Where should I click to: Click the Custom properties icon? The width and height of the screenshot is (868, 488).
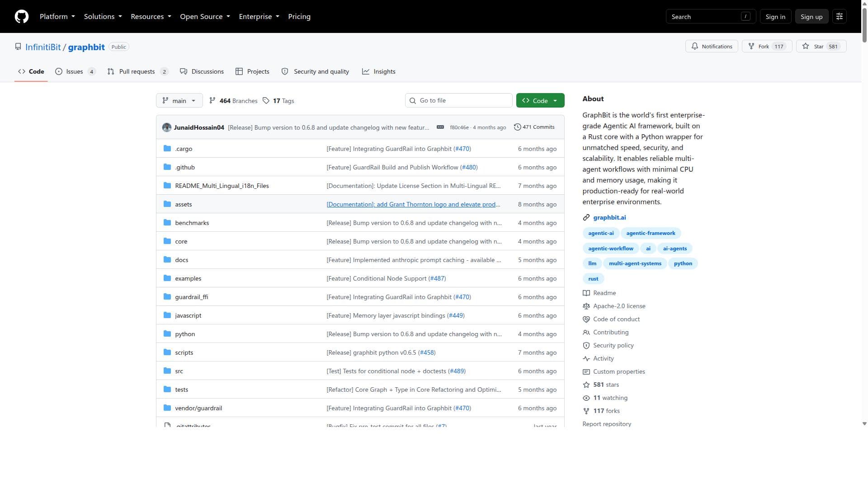[x=586, y=372]
